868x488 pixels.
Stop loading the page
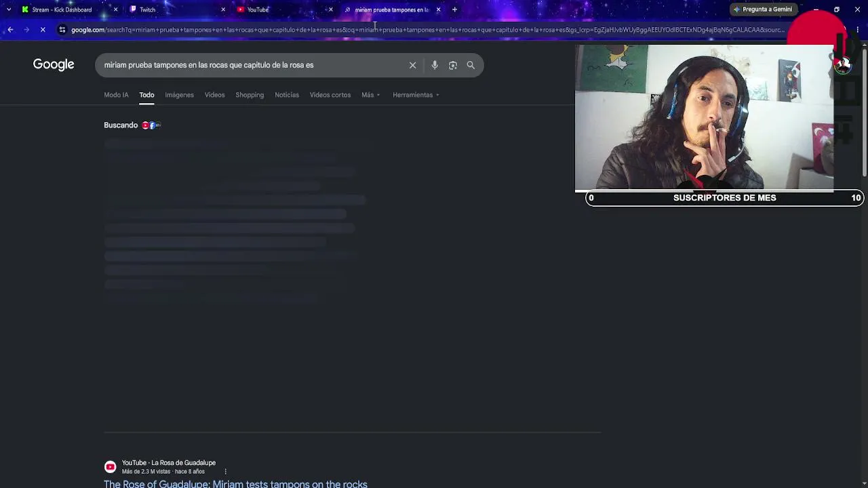[x=43, y=30]
